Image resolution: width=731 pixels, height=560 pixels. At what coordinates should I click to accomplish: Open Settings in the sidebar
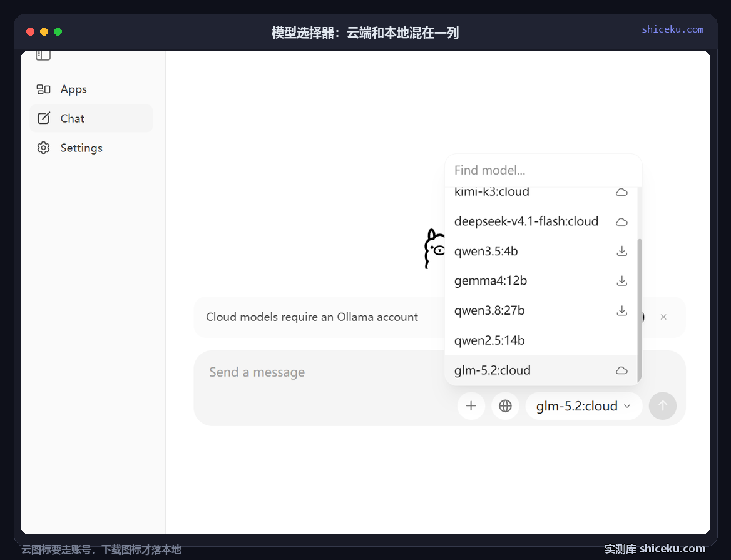[91, 148]
